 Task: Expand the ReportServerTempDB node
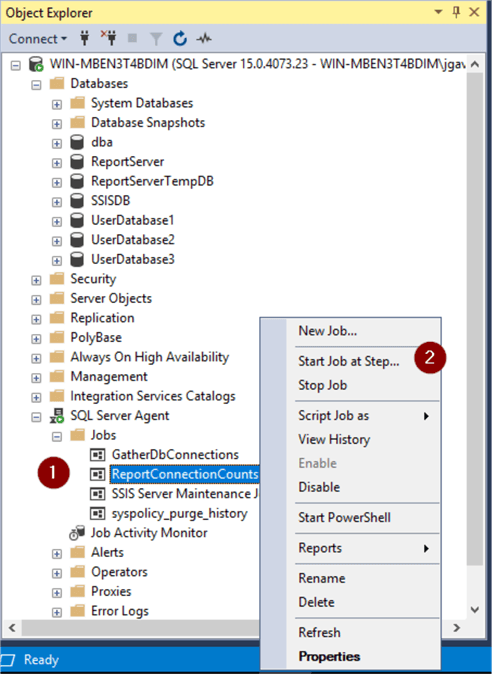click(x=57, y=182)
